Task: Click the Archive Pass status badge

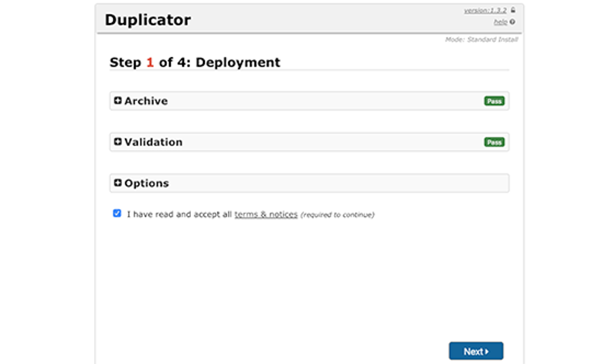Action: pyautogui.click(x=494, y=101)
